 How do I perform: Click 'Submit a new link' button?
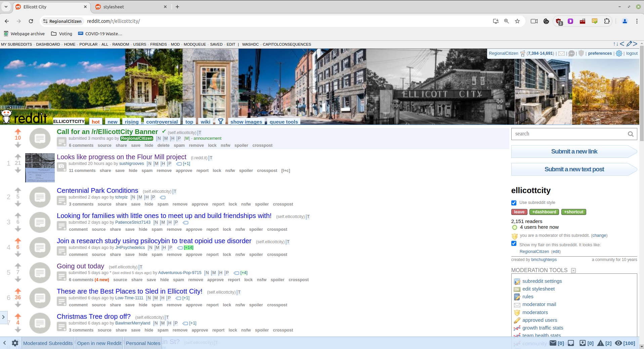(x=574, y=151)
